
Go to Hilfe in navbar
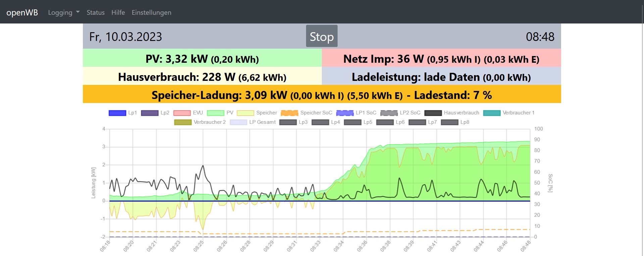click(118, 12)
